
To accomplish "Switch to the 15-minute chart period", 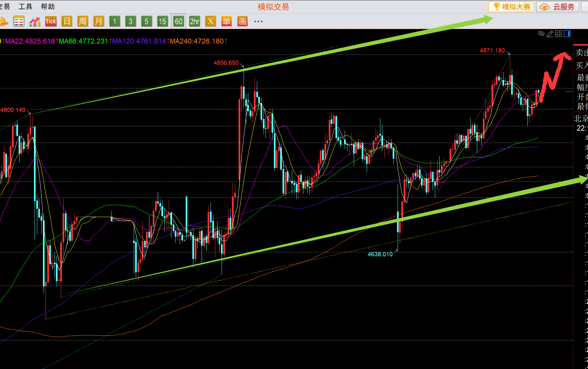I will [x=162, y=22].
